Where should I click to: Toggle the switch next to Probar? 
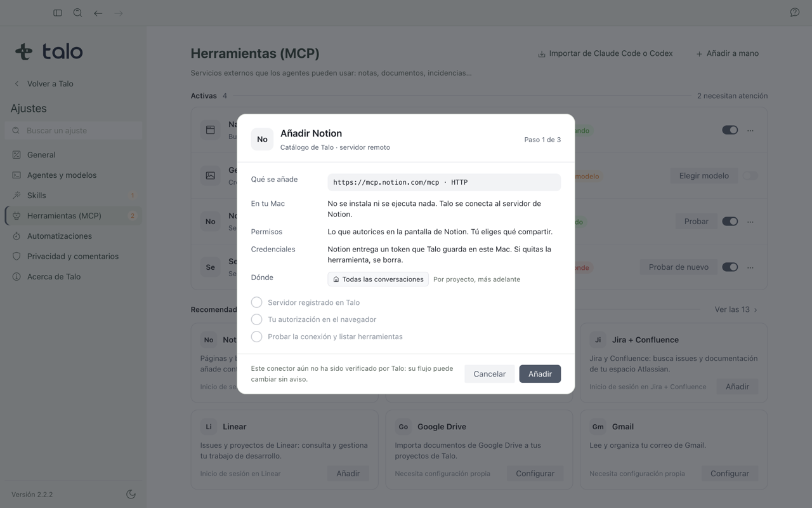click(730, 222)
